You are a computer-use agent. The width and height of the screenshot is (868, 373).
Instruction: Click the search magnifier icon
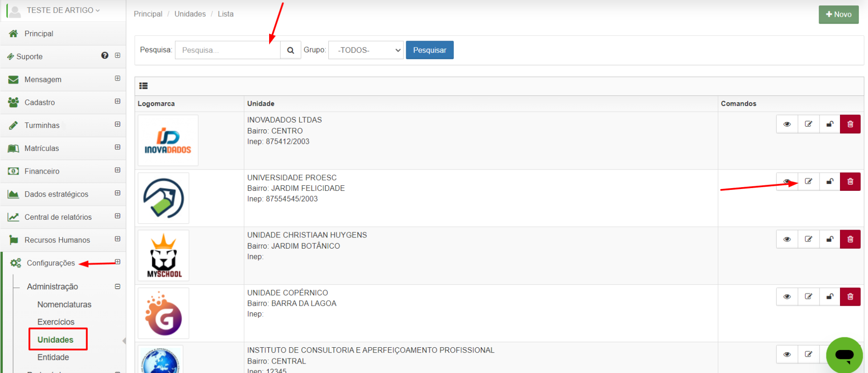click(290, 50)
